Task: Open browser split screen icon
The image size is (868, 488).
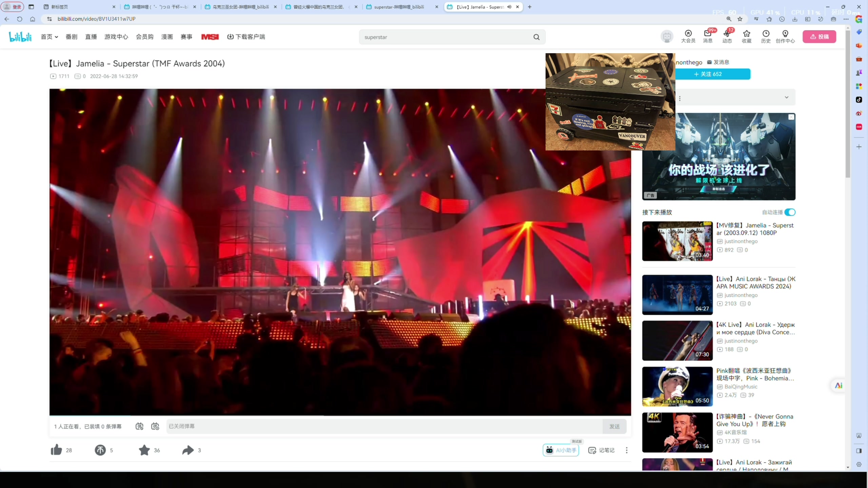Action: pyautogui.click(x=808, y=19)
